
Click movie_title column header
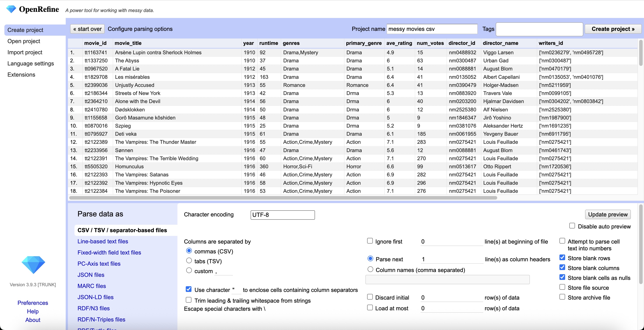click(128, 43)
